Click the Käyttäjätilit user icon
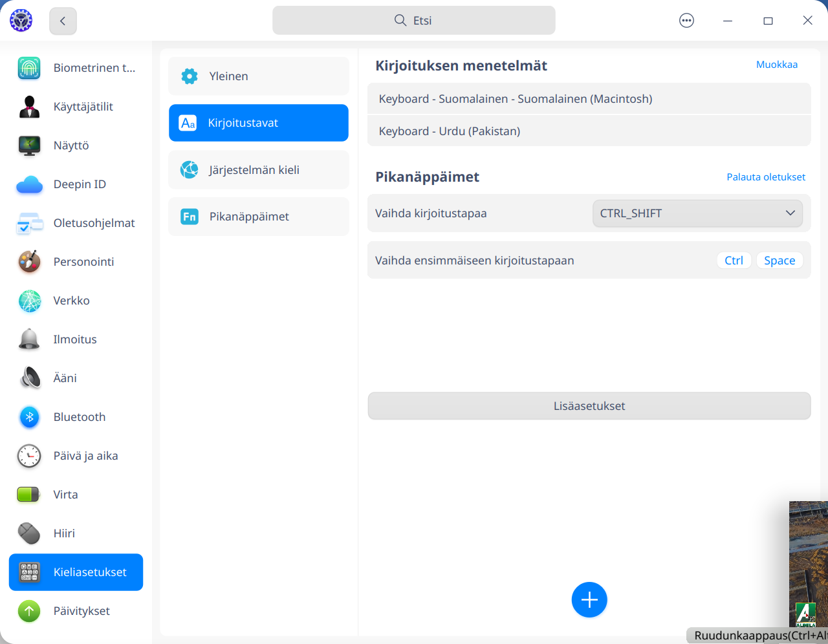 (x=29, y=107)
